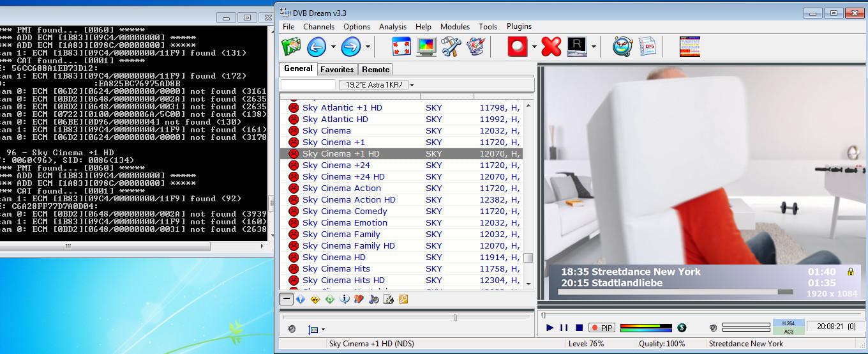Viewport: 868px width, 354px height.
Task: Click channel list scrollbar down arrow
Action: tap(528, 284)
